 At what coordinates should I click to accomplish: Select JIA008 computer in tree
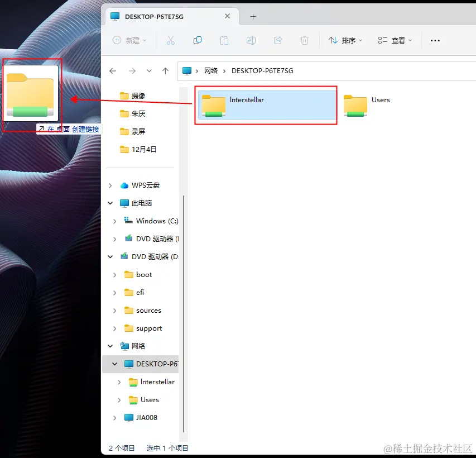pyautogui.click(x=141, y=418)
